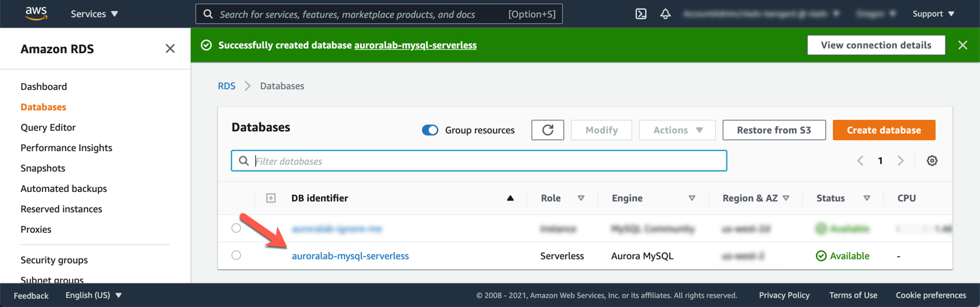The height and width of the screenshot is (307, 980).
Task: Navigate to Performance Insights
Action: (66, 148)
